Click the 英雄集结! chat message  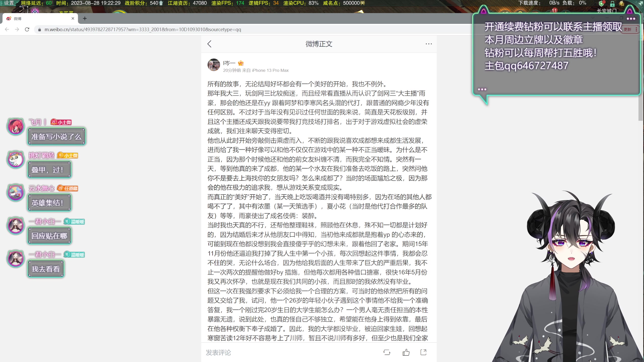click(x=49, y=203)
